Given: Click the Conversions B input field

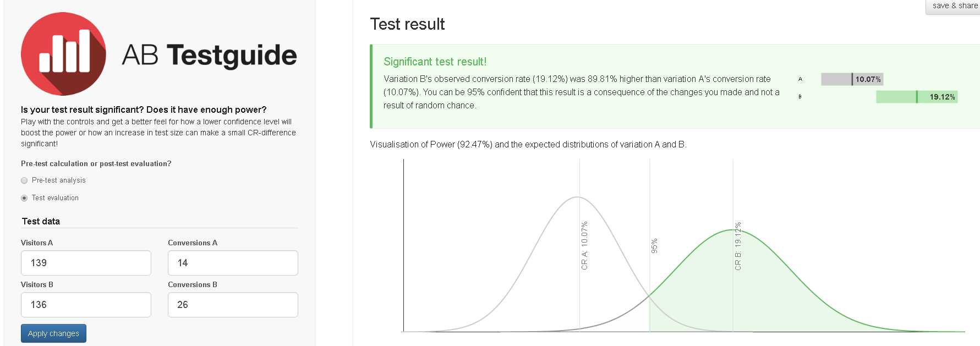Looking at the screenshot, I should [x=233, y=305].
